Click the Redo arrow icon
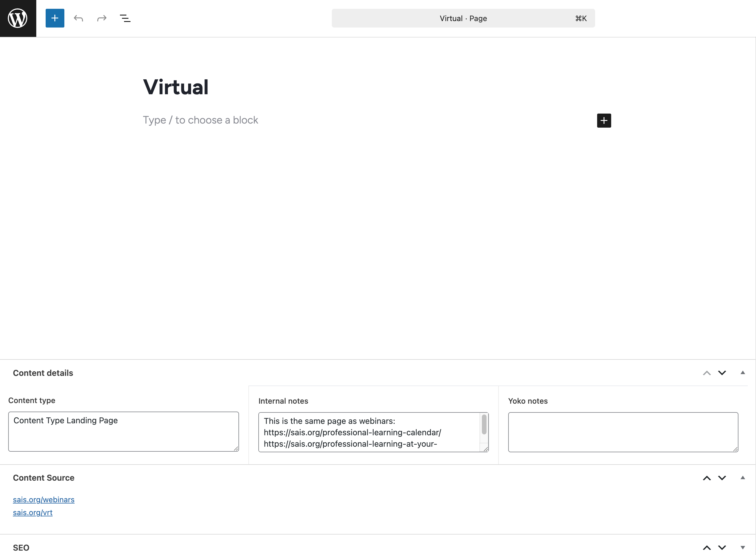 [x=102, y=18]
